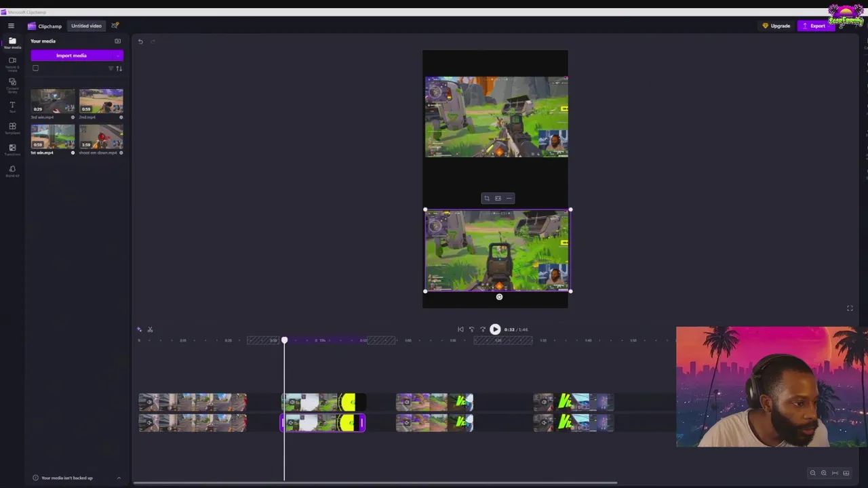Click the checkmark badge on 3rd win.mp4
868x488 pixels.
pos(73,117)
